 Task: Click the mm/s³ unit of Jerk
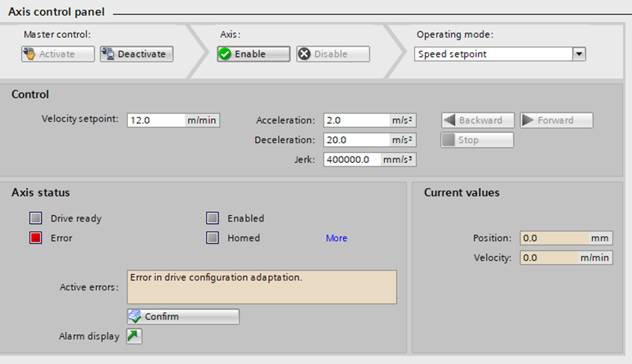pyautogui.click(x=397, y=160)
